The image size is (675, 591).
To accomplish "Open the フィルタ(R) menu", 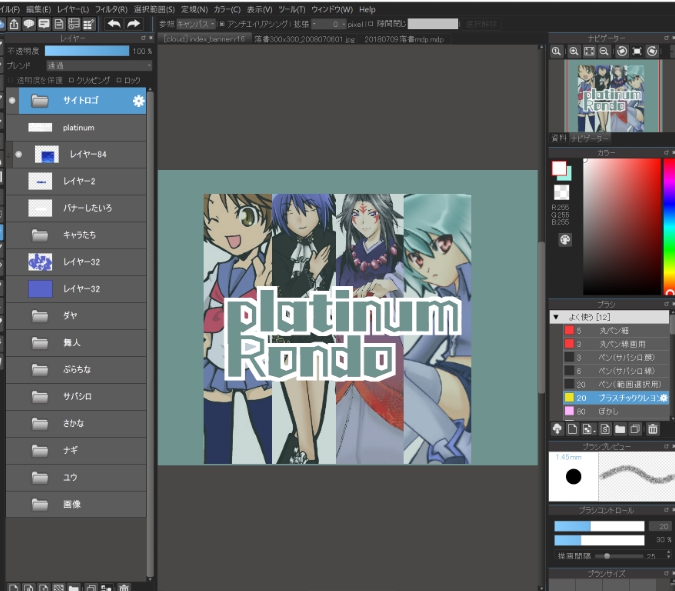I will 111,9.
